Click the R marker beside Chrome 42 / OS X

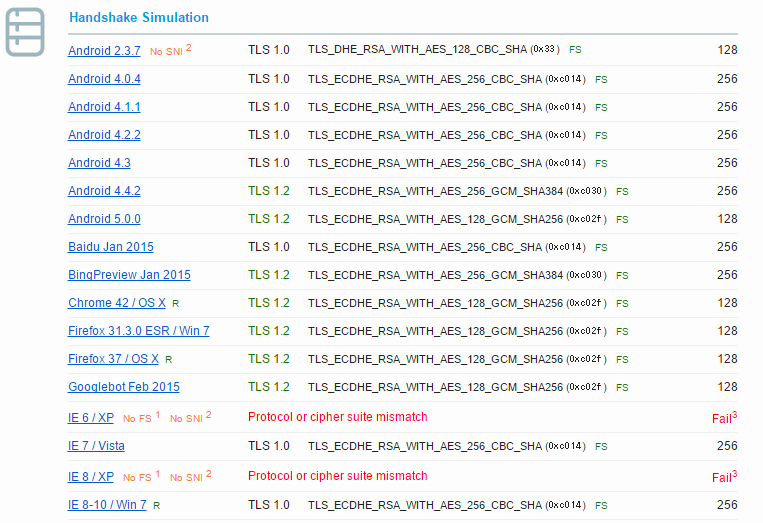(176, 304)
